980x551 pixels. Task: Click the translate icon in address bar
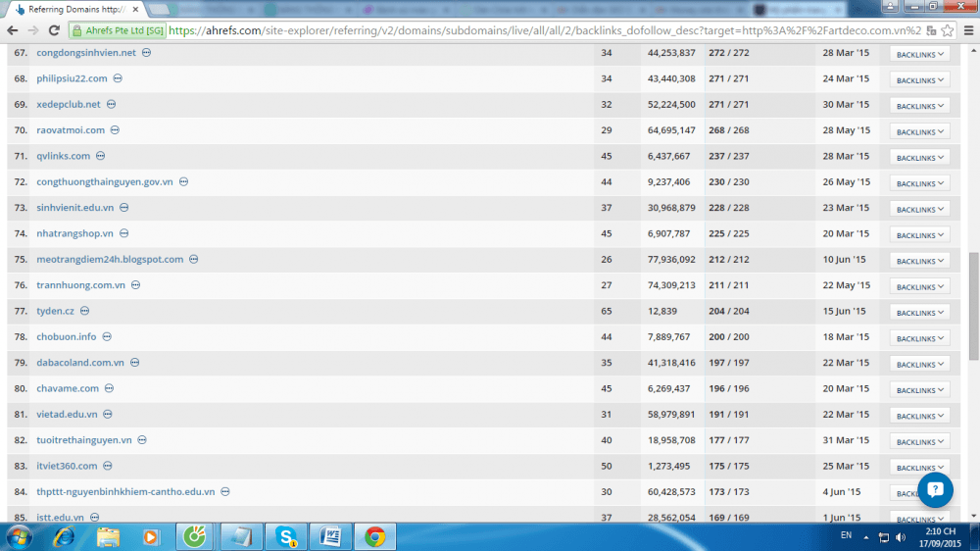click(931, 30)
